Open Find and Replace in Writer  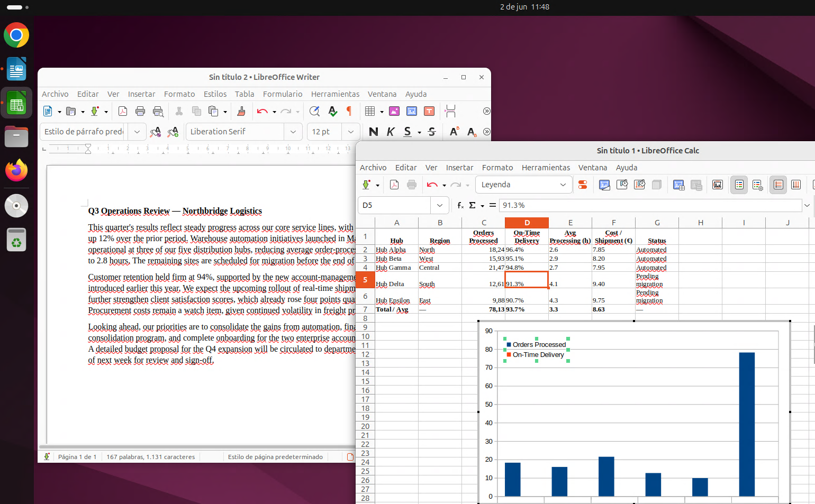click(314, 111)
